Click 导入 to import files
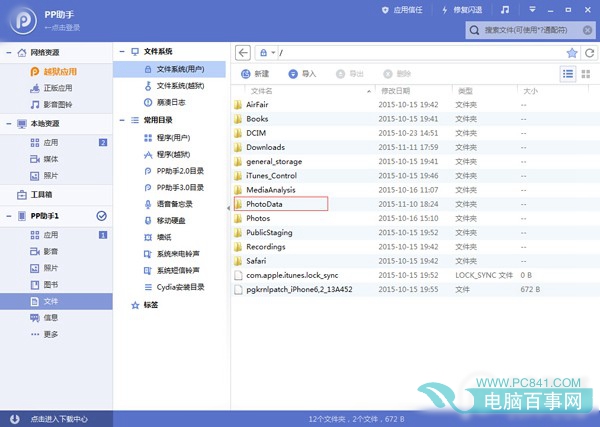The image size is (600, 427). 302,74
